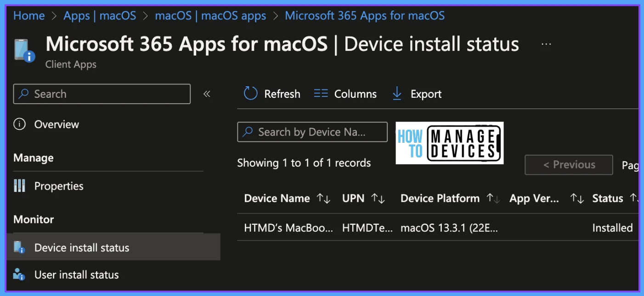The height and width of the screenshot is (296, 644).
Task: Sort by UPN column arrows
Action: pyautogui.click(x=378, y=198)
